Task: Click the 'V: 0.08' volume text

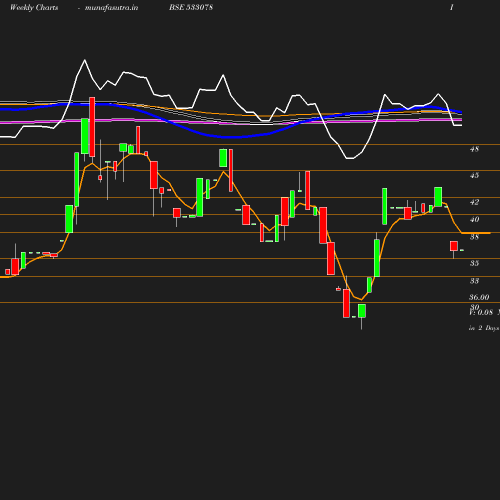Action: tap(481, 312)
